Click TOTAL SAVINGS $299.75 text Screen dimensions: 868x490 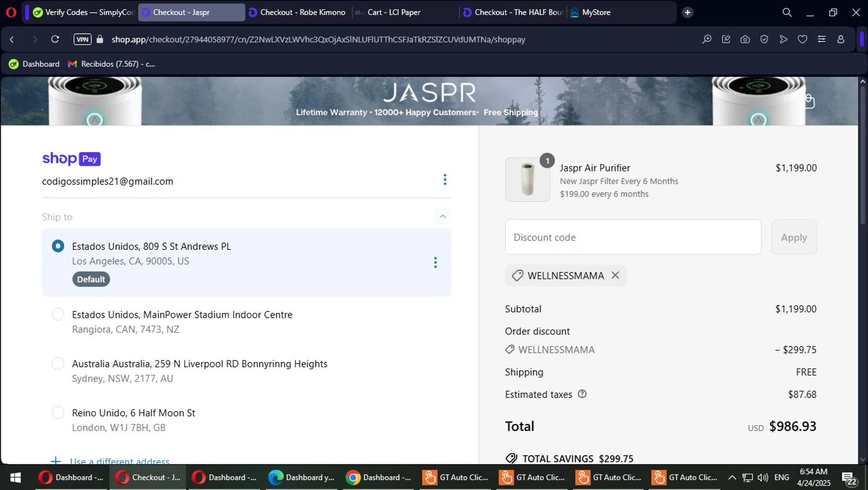tap(578, 459)
